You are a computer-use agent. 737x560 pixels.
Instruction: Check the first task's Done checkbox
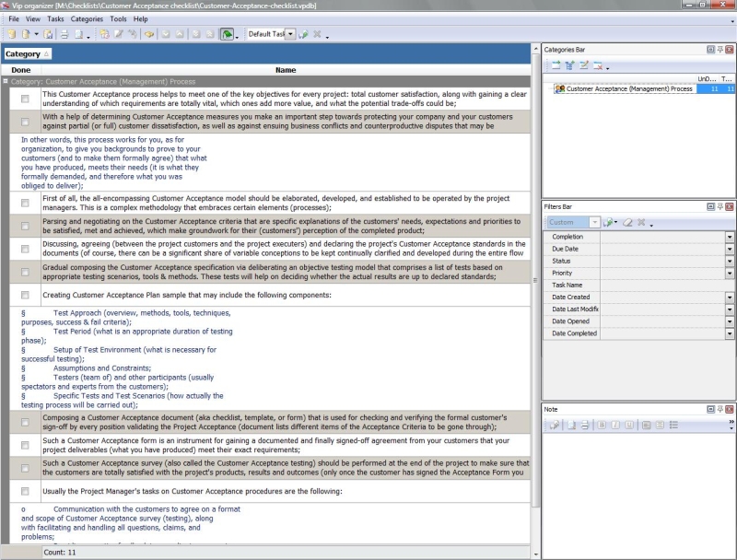pyautogui.click(x=25, y=99)
